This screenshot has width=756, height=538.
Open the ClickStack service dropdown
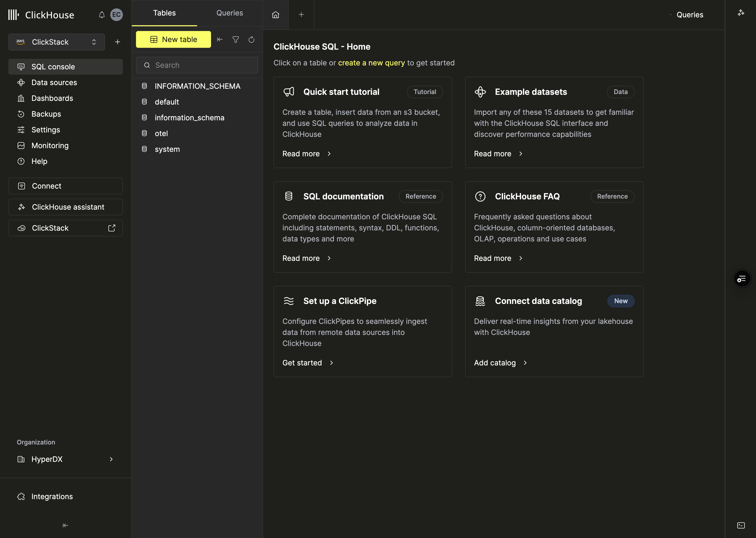pos(57,42)
